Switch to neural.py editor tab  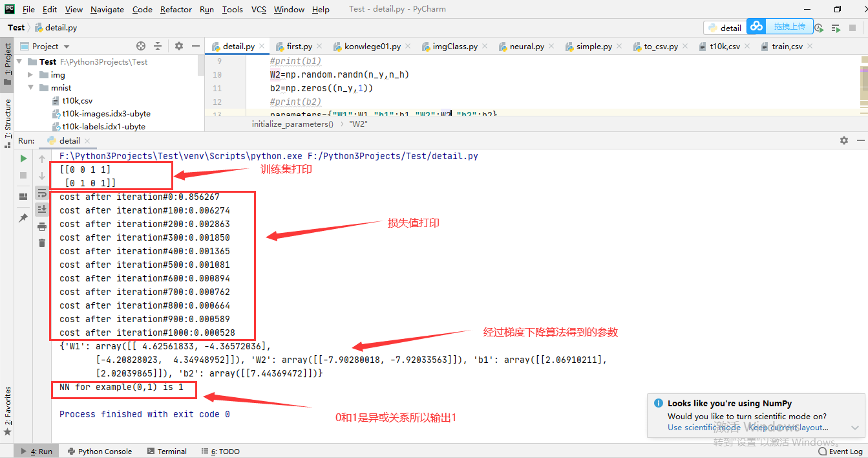[x=526, y=46]
